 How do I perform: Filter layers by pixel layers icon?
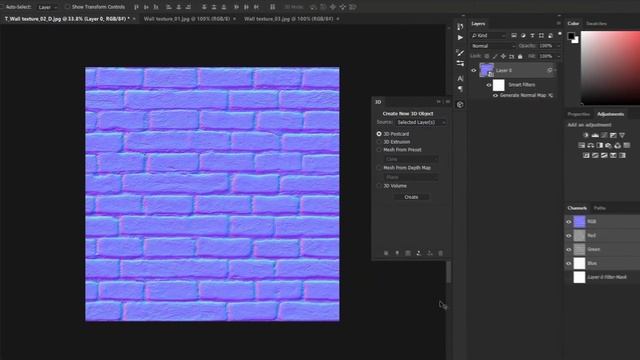coord(514,36)
